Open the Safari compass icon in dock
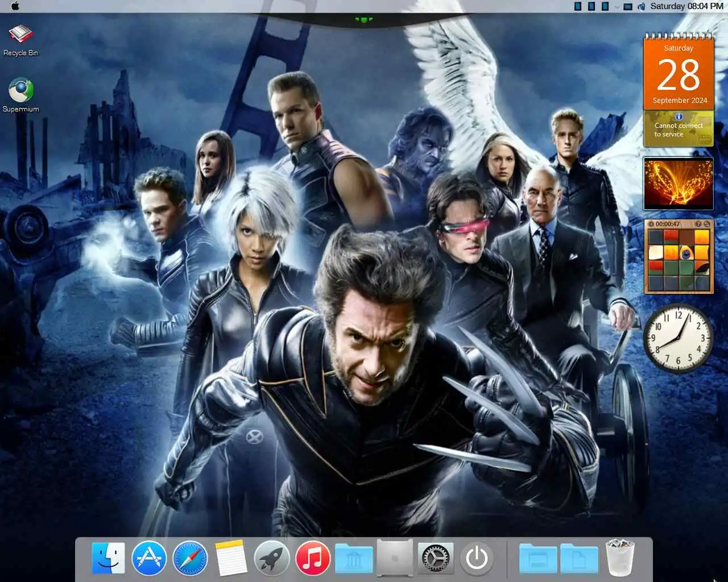Viewport: 728px width, 582px height. click(190, 558)
